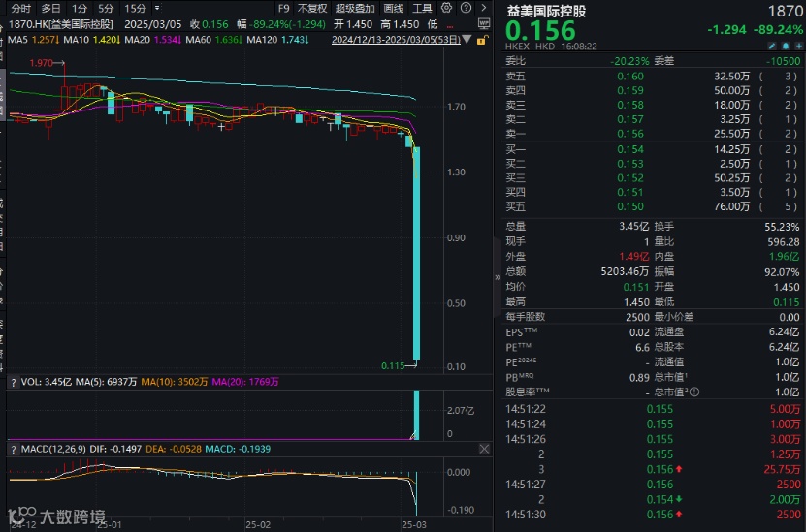Image resolution: width=806 pixels, height=532 pixels.
Task: Select the 1分 timeframe
Action: coord(80,8)
